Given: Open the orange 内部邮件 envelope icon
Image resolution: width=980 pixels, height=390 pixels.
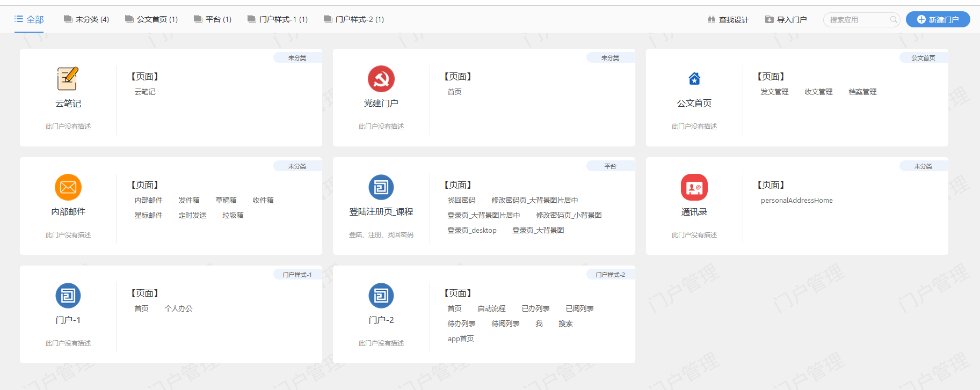Looking at the screenshot, I should click(x=68, y=187).
